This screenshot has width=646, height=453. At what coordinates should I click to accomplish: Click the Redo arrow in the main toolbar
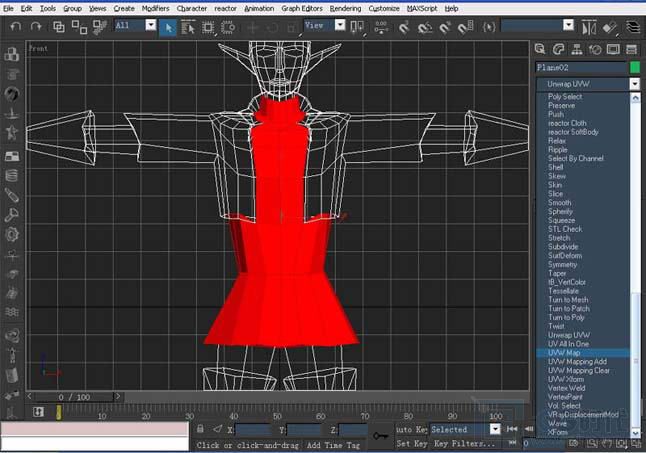[x=36, y=27]
